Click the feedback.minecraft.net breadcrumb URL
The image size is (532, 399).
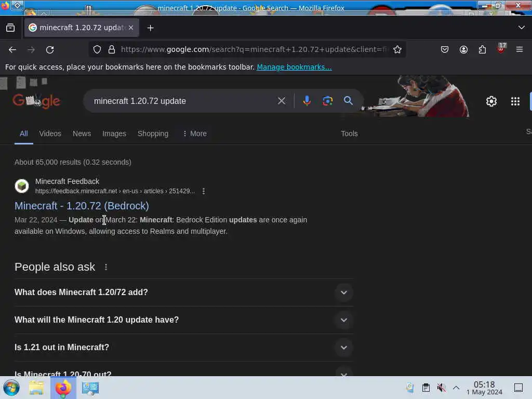(x=115, y=191)
